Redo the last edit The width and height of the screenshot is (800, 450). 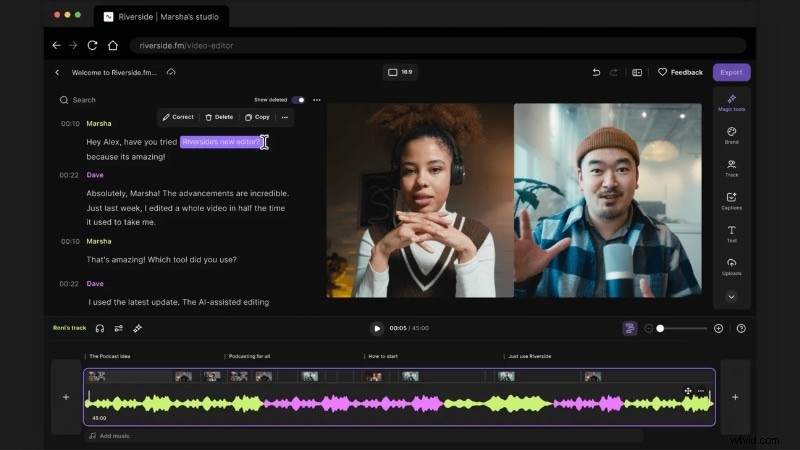(x=614, y=72)
